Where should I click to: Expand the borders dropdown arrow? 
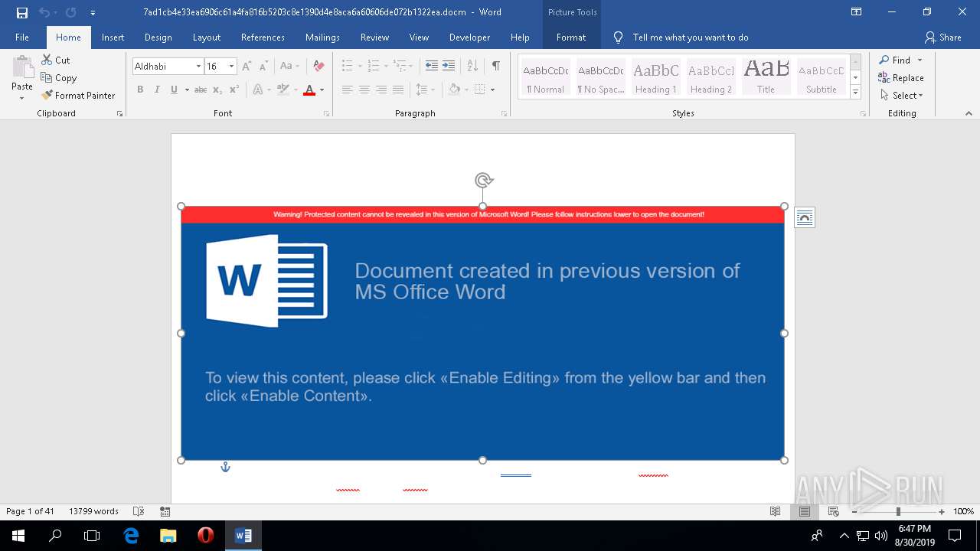coord(492,90)
